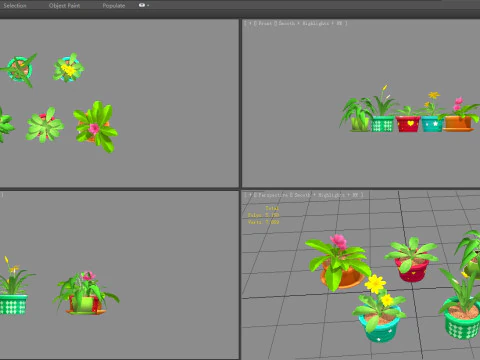This screenshot has height=360, width=480.
Task: Click the Front view name label
Action: [x=265, y=23]
